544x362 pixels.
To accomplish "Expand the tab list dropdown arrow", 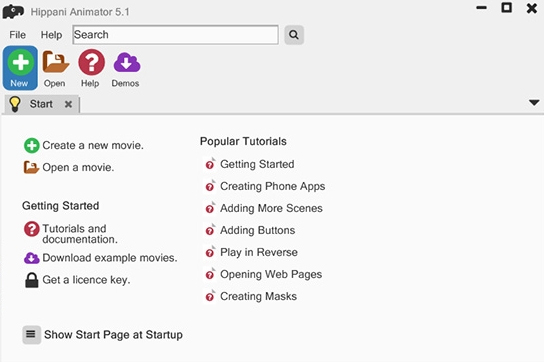I will click(x=534, y=103).
